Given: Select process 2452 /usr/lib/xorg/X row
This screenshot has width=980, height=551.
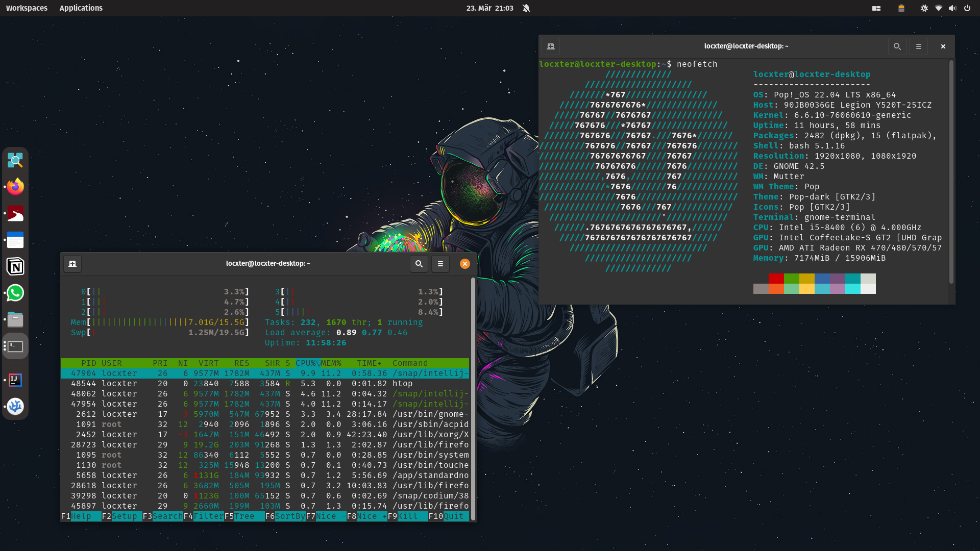Looking at the screenshot, I should point(265,435).
